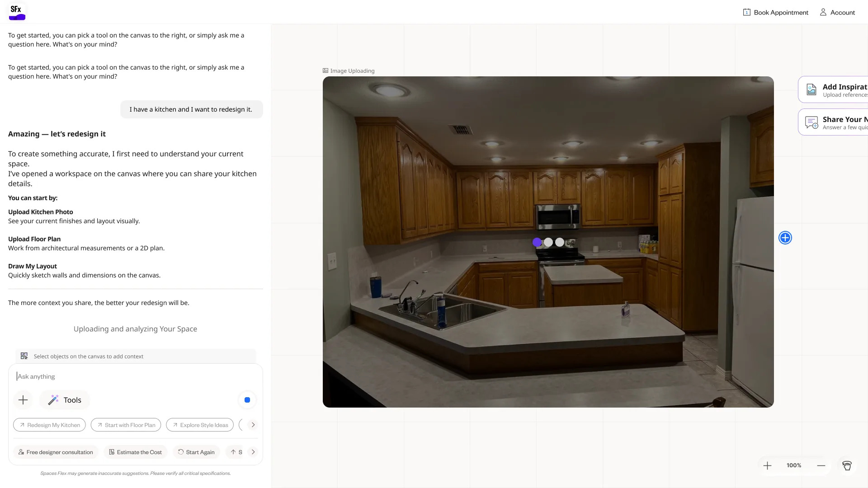The width and height of the screenshot is (868, 488).
Task: Click Start Again
Action: pyautogui.click(x=196, y=452)
